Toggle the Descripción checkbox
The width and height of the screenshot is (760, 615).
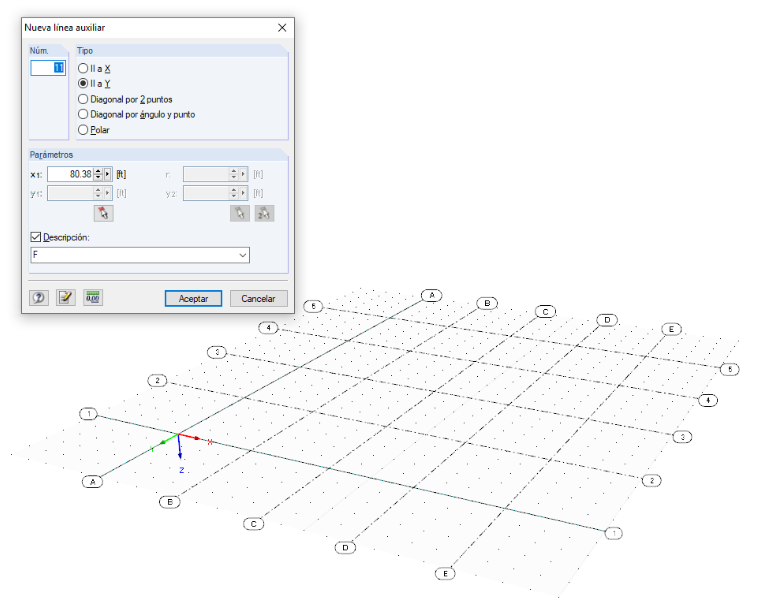(x=35, y=237)
